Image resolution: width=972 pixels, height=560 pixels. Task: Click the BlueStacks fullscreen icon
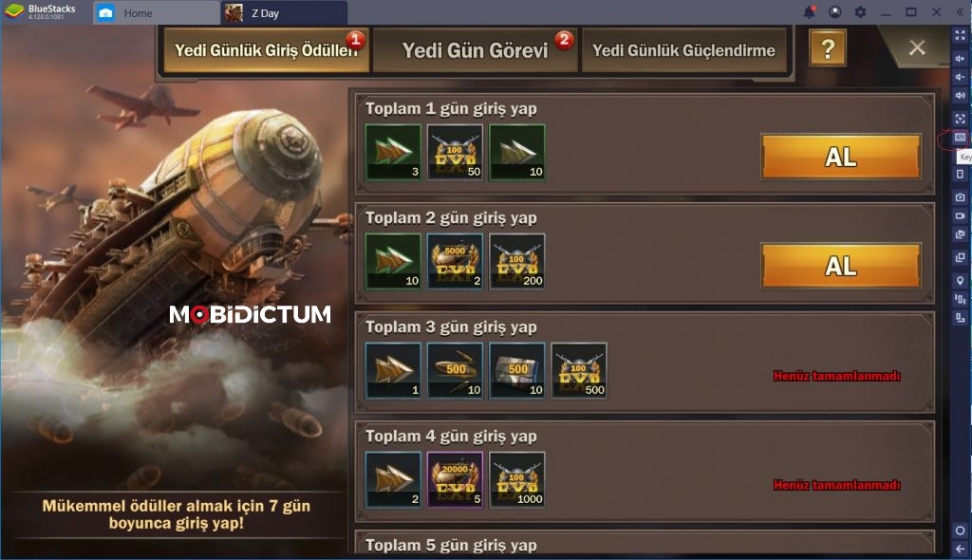(960, 36)
